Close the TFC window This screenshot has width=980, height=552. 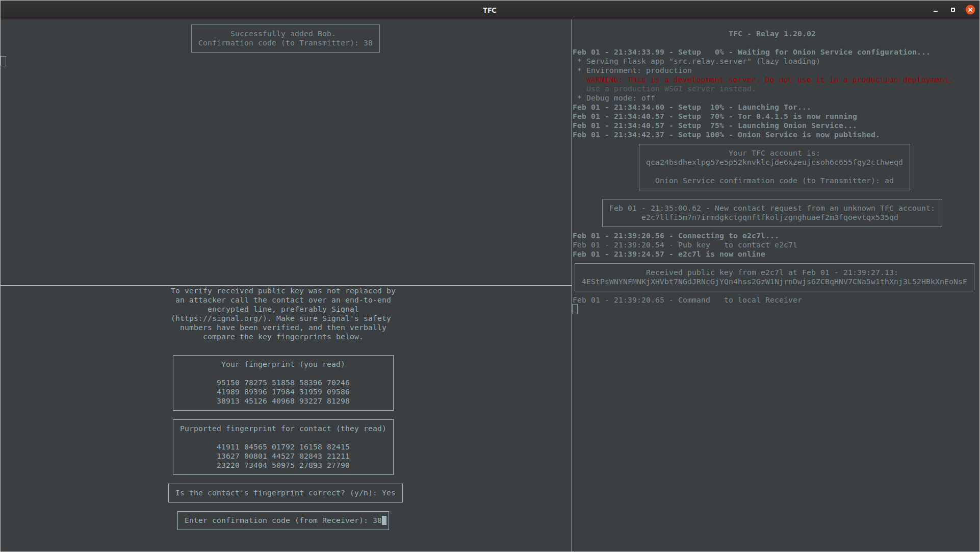[x=970, y=10]
